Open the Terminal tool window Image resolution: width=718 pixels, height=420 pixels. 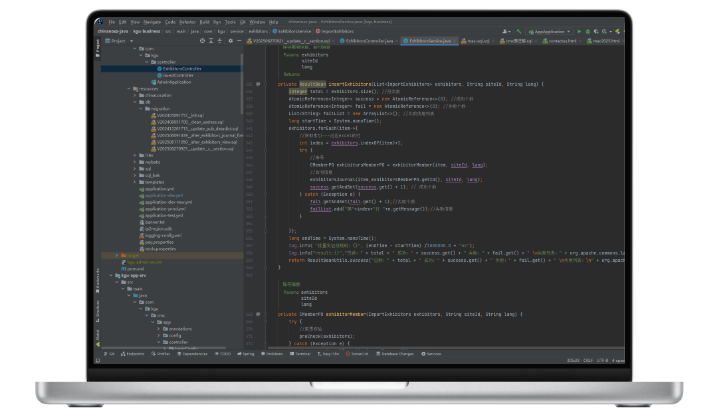pos(302,353)
